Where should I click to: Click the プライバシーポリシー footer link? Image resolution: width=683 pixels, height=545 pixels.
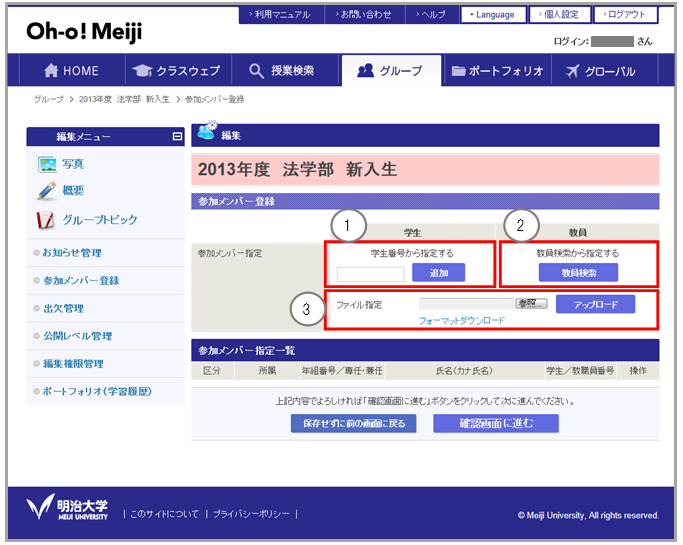251,514
